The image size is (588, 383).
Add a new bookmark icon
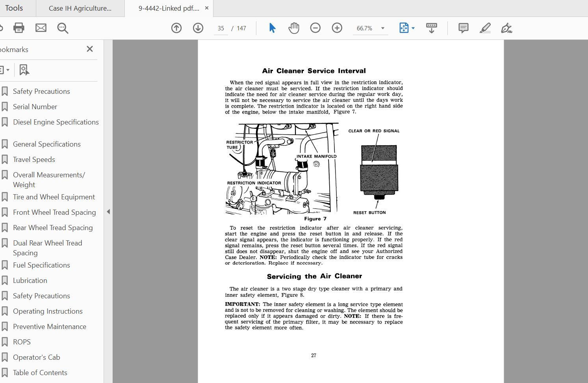(24, 70)
